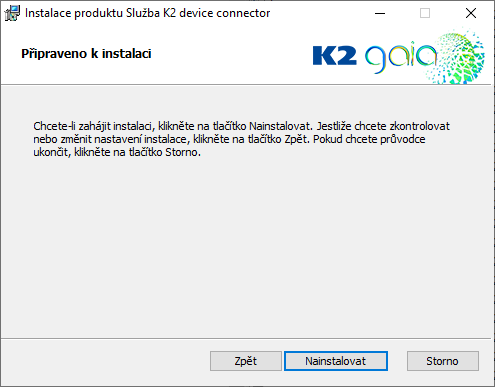Screen dimensions: 495x387
Task: Minimize the installer window
Action: tap(380, 13)
